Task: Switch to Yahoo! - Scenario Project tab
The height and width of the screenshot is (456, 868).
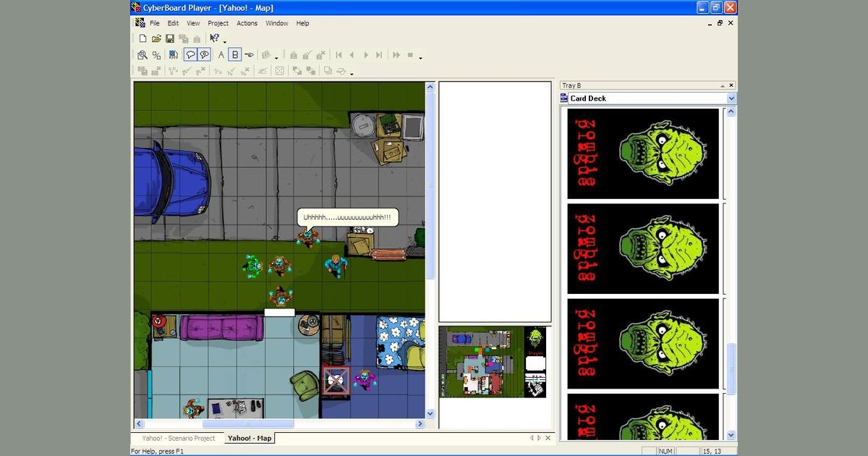Action: 178,438
